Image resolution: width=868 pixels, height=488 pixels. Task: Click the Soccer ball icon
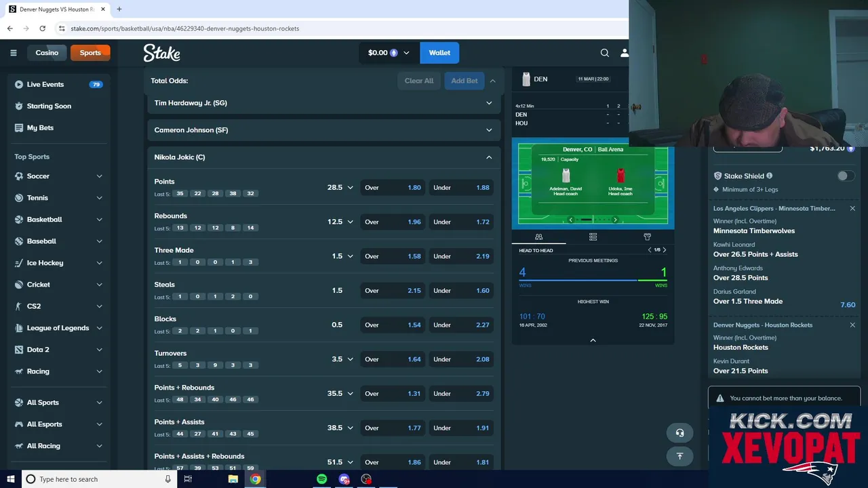pyautogui.click(x=19, y=176)
